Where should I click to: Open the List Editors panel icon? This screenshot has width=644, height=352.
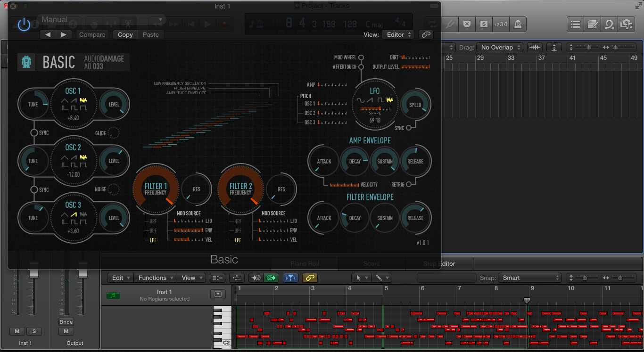575,24
